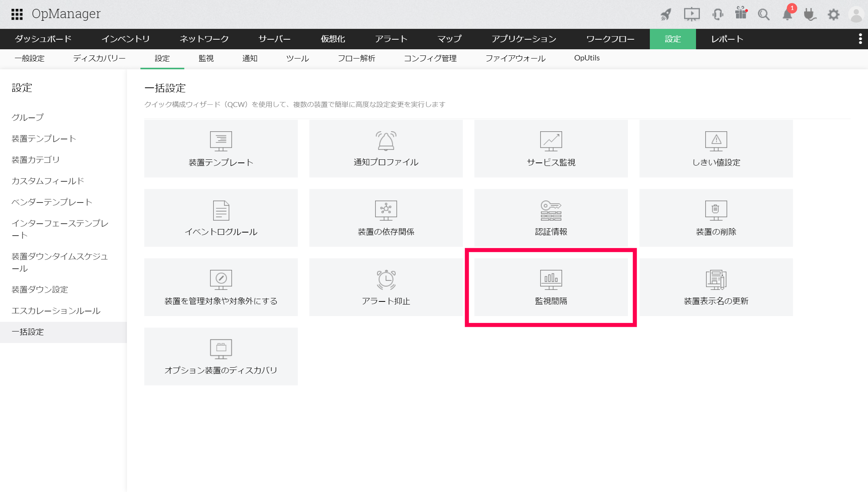Image resolution: width=868 pixels, height=492 pixels.
Task: Select 装置ダウン設定 in the sidebar
Action: tap(40, 290)
